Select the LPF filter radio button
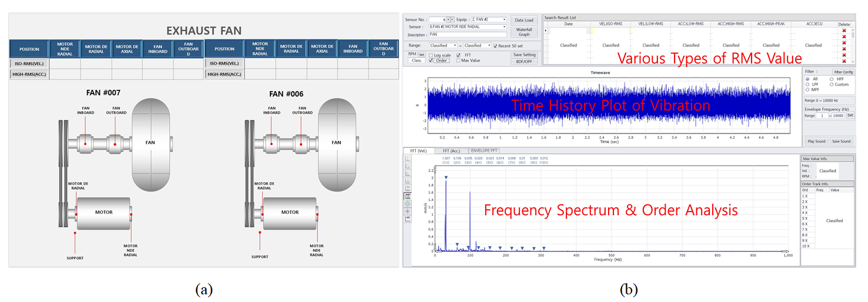This screenshot has width=868, height=302. click(x=807, y=85)
